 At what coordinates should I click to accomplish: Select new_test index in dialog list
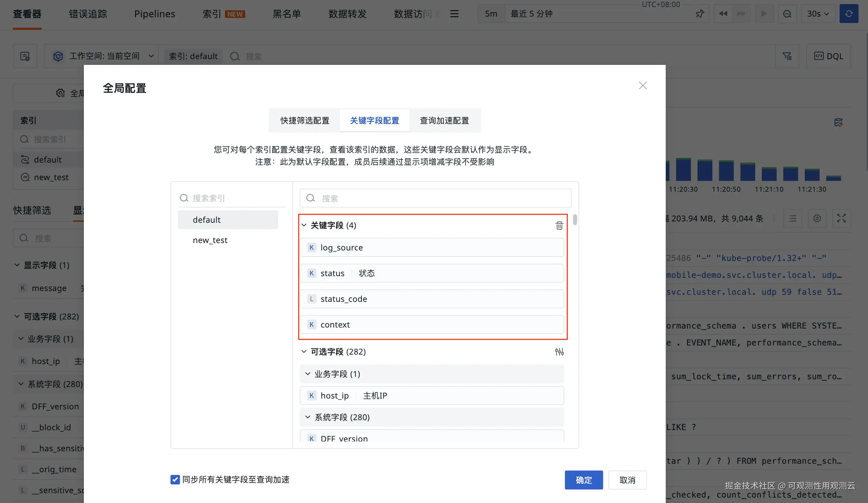tap(210, 240)
